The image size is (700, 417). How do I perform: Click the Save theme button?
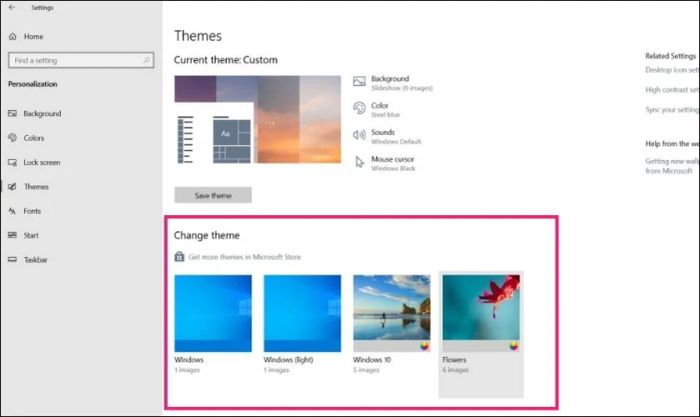pos(213,195)
